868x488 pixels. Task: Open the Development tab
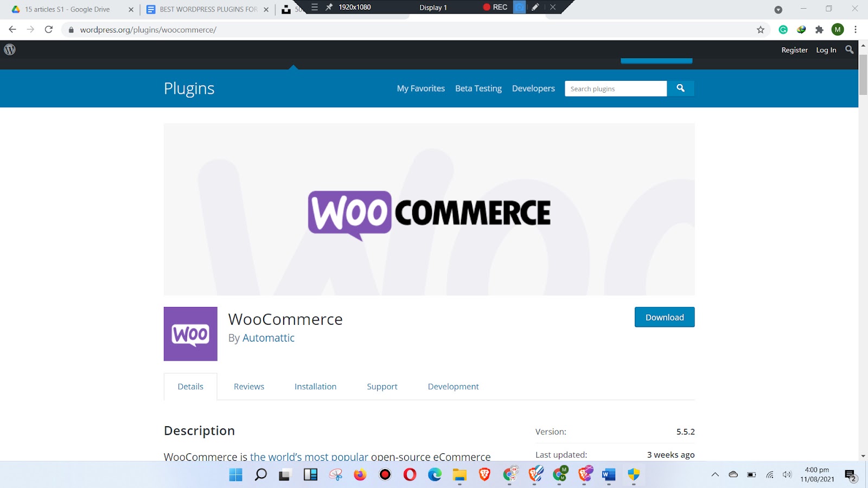coord(453,387)
